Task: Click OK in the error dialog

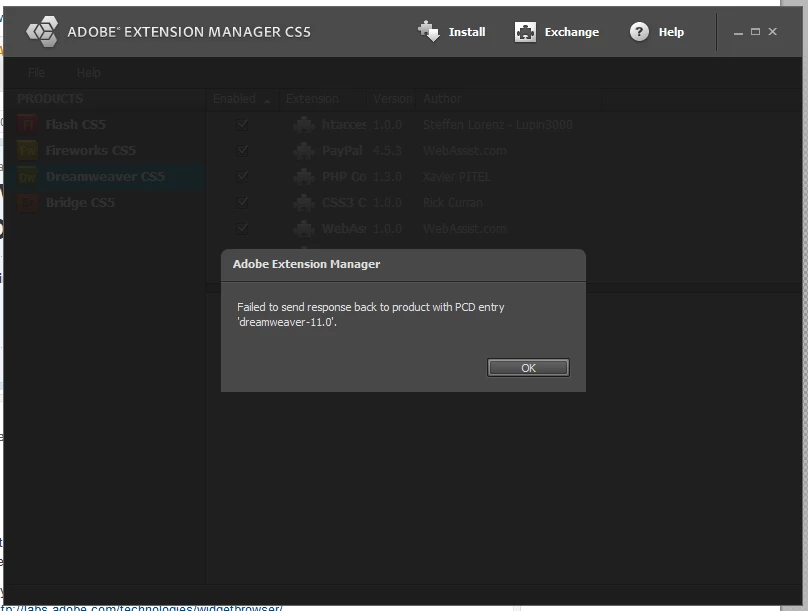Action: coord(528,368)
